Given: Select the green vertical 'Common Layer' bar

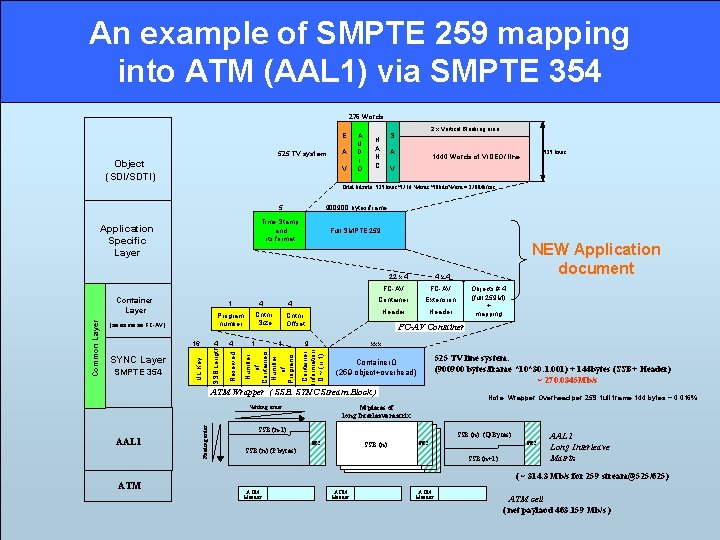Looking at the screenshot, I should 95,346.
